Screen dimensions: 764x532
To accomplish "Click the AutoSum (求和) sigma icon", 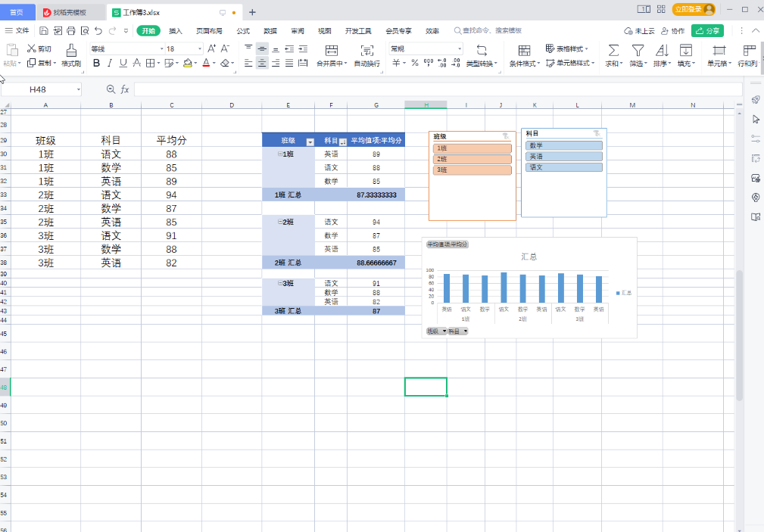I will (x=613, y=50).
